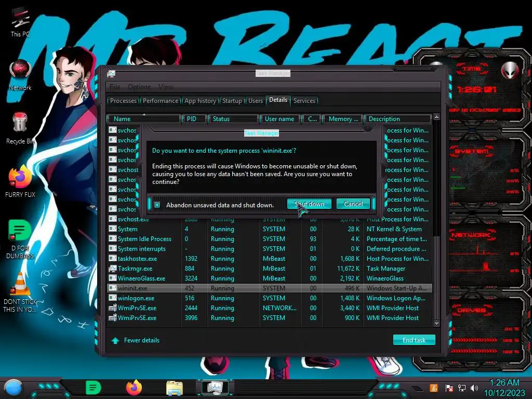Click scrollbar up arrow in process list

(x=436, y=117)
